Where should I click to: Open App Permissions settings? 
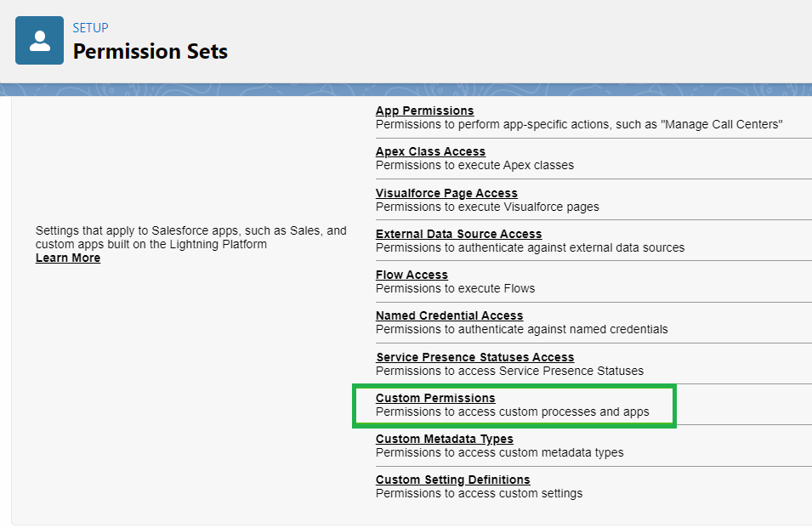[x=424, y=111]
